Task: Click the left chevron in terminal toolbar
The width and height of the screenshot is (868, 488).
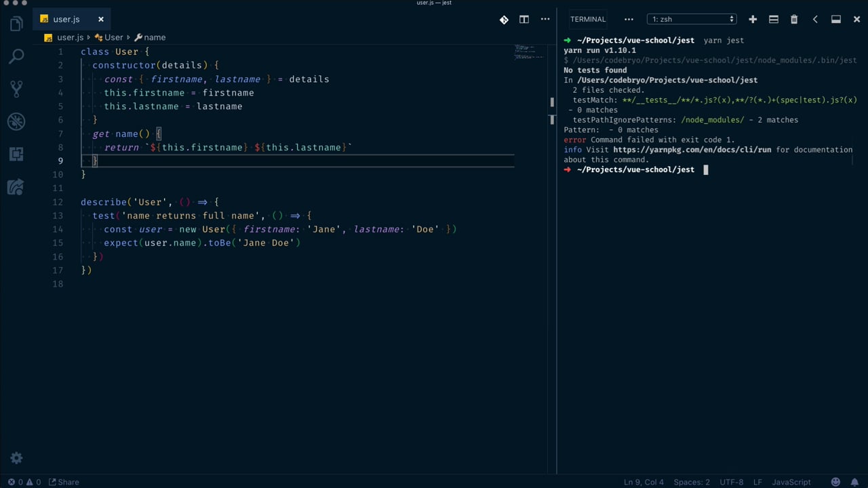Action: coord(815,20)
